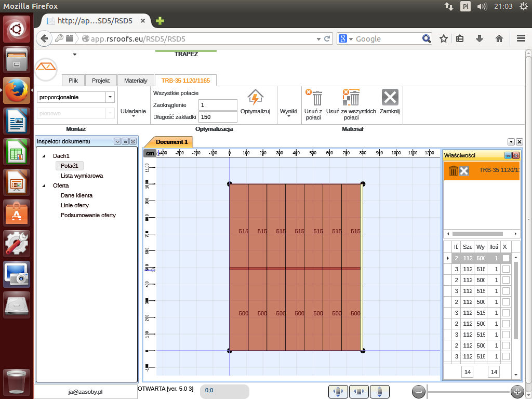Screen dimensions: 532x399
Task: Click the Zamknij X icon
Action: (390, 98)
